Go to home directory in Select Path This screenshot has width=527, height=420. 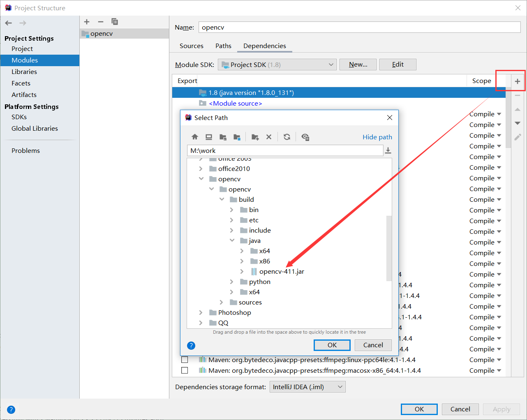[x=195, y=137]
